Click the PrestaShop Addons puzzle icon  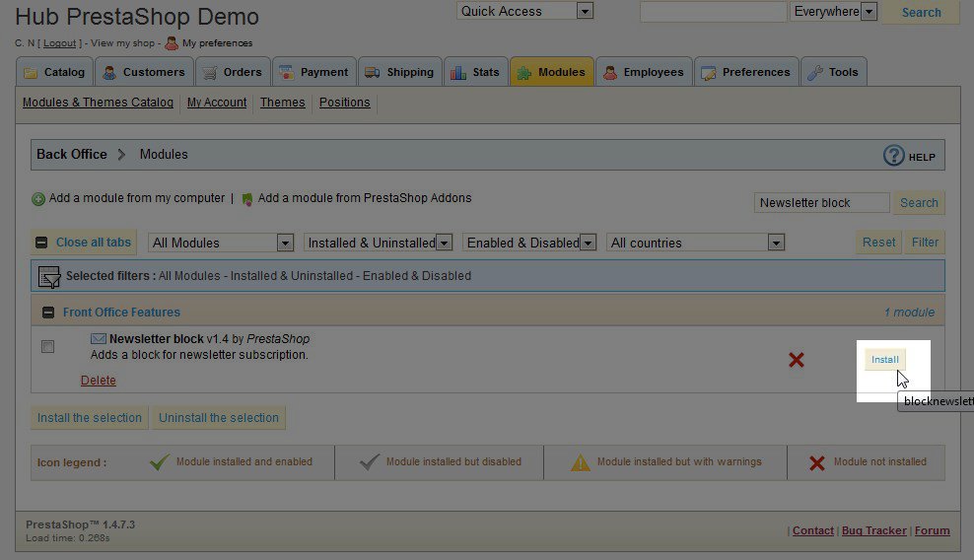(x=247, y=199)
